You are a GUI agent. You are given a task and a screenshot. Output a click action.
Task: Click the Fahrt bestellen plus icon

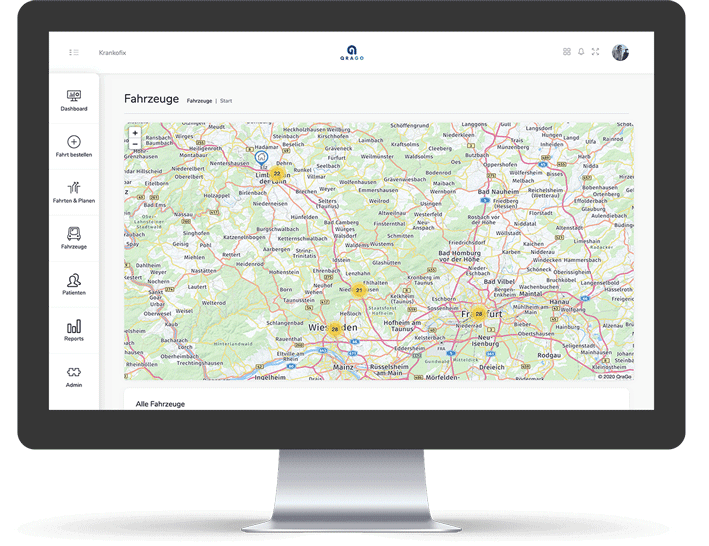pyautogui.click(x=73, y=142)
